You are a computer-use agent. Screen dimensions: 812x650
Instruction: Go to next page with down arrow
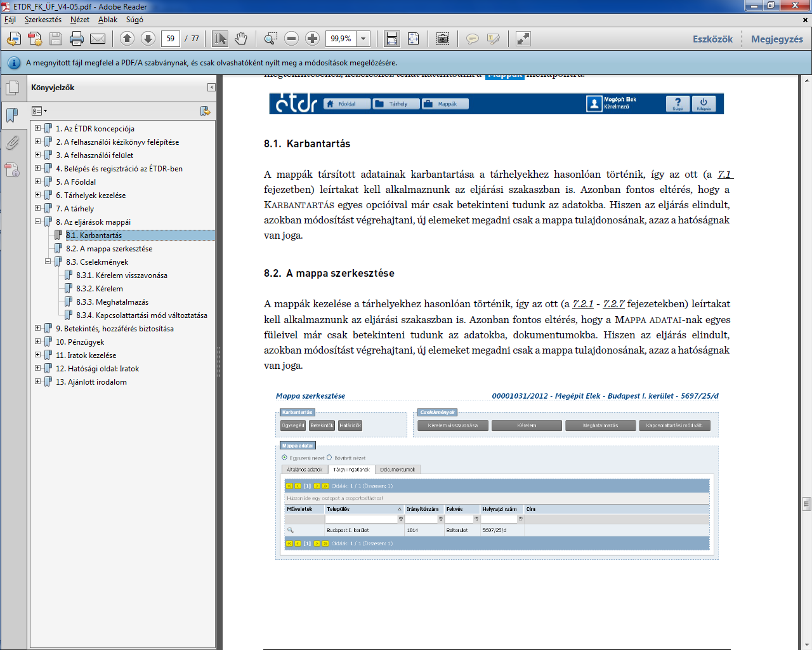pos(148,39)
